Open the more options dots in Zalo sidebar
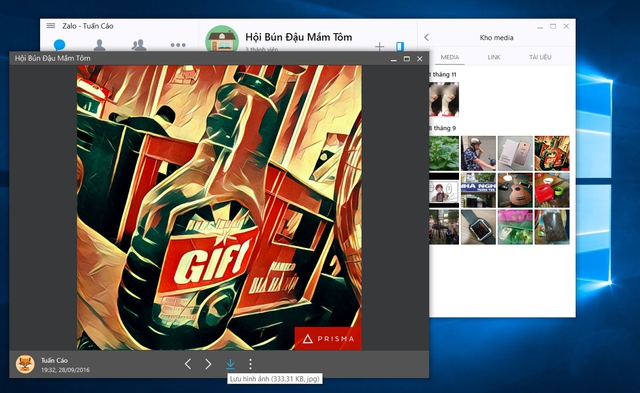 (178, 45)
